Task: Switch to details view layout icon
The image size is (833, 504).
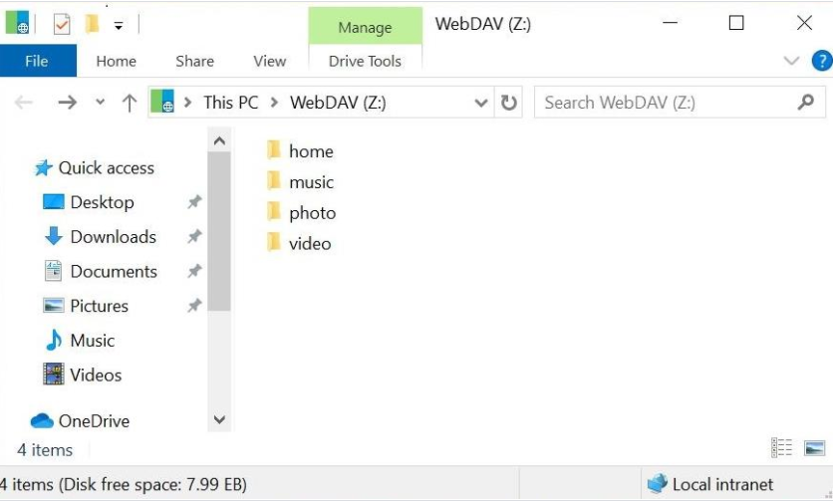Action: click(781, 447)
